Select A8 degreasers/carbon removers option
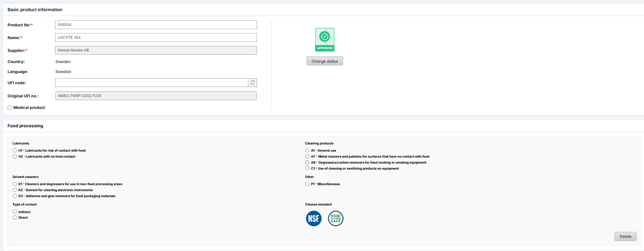 point(307,162)
